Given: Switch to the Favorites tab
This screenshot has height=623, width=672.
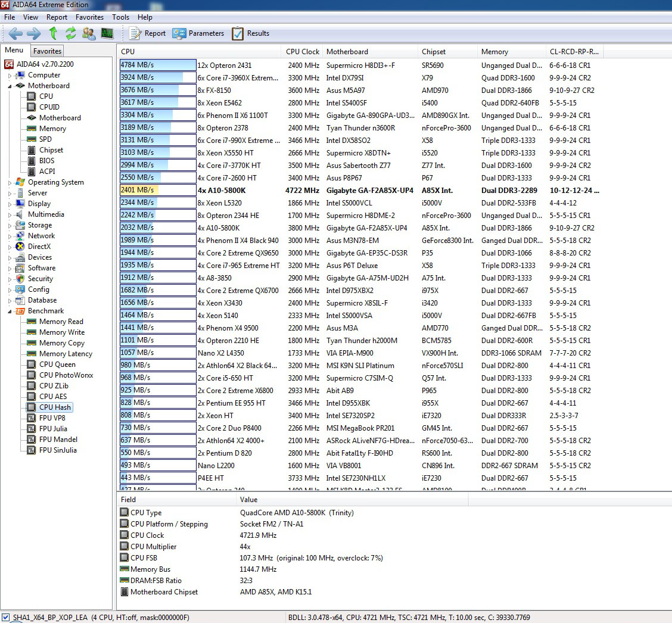Looking at the screenshot, I should 47,51.
